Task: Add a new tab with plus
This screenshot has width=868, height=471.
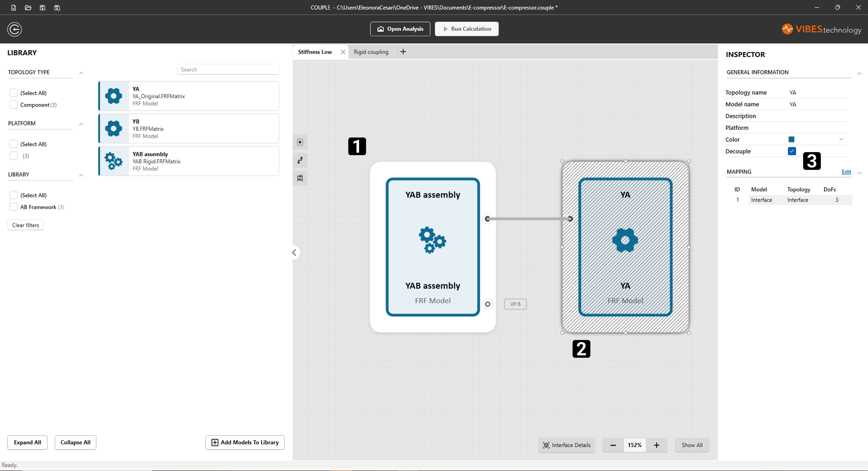Action: [x=403, y=51]
